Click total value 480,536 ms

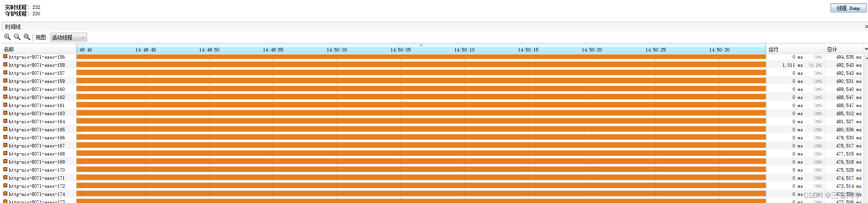point(848,130)
